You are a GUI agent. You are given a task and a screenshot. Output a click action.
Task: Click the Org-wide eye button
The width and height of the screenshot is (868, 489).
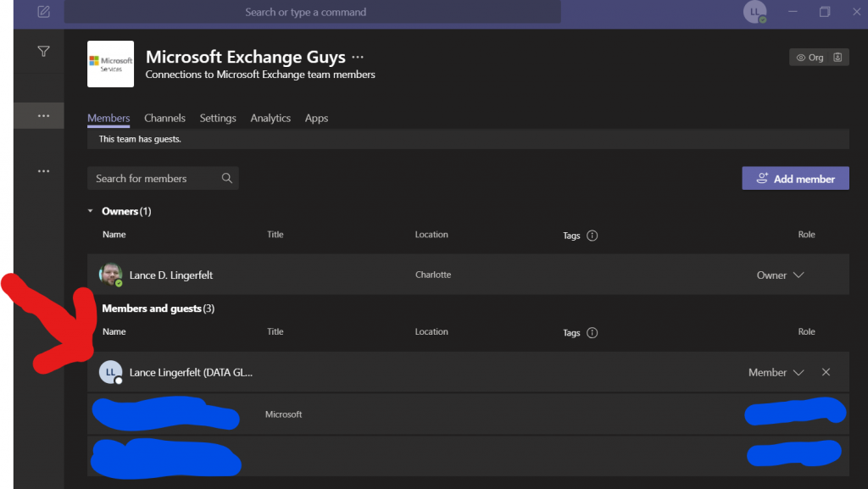[810, 58]
